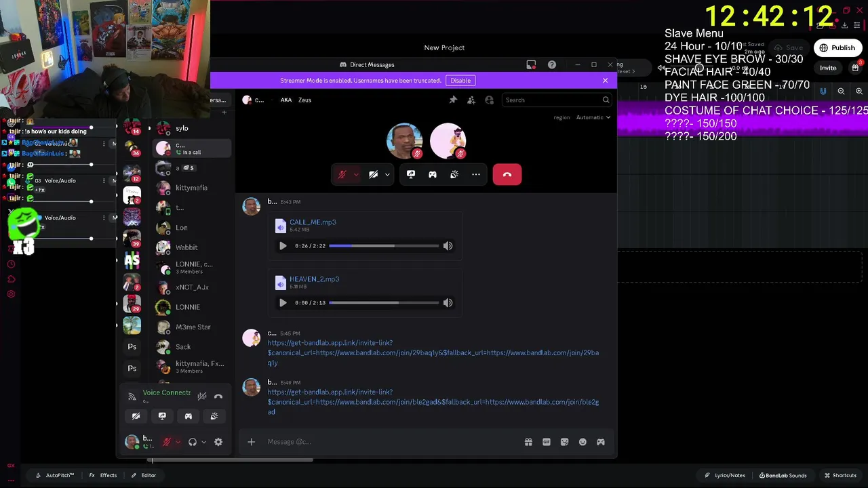
Task: Open BandLab invite link ending 29baq1y
Action: [433, 353]
